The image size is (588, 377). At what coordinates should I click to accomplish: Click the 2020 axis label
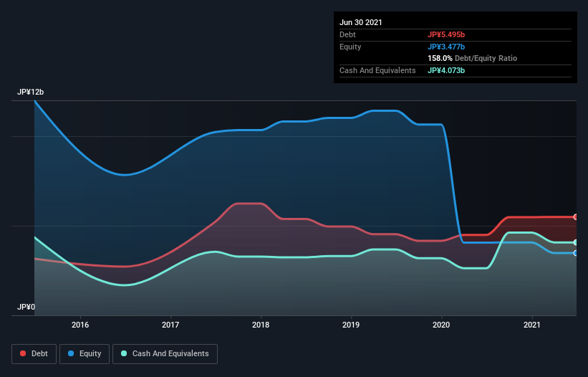[441, 325]
